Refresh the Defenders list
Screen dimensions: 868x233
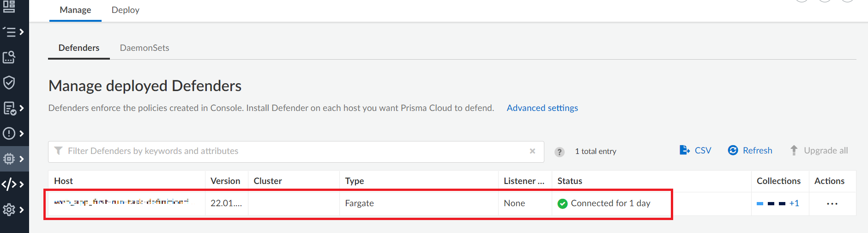[x=750, y=150]
